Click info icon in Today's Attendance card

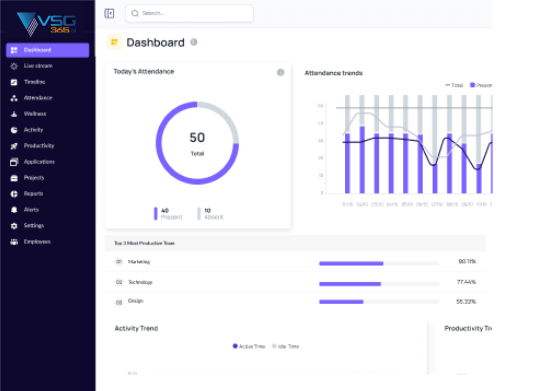point(280,72)
